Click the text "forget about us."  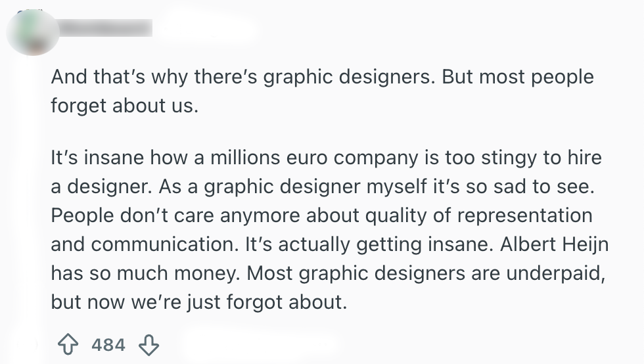124,105
